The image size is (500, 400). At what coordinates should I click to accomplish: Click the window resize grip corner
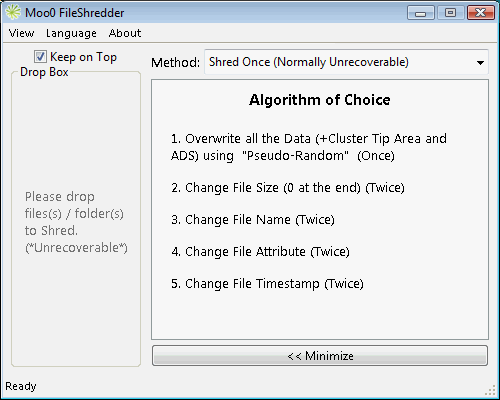coord(491,390)
